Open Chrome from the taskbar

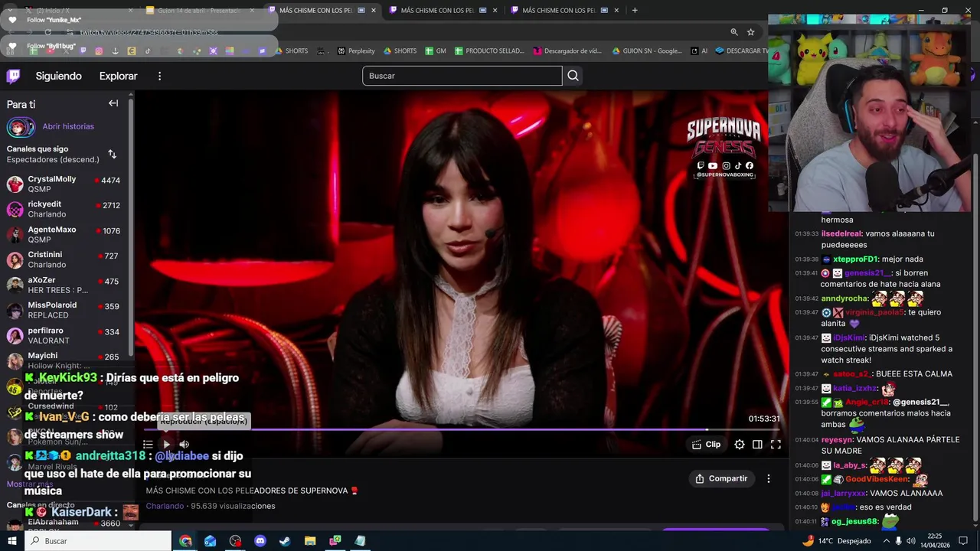(x=185, y=541)
